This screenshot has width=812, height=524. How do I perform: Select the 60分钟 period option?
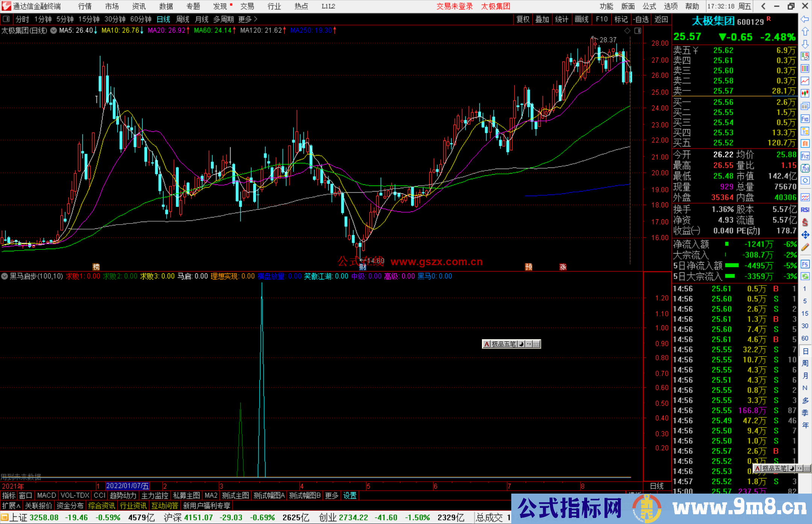pos(141,19)
